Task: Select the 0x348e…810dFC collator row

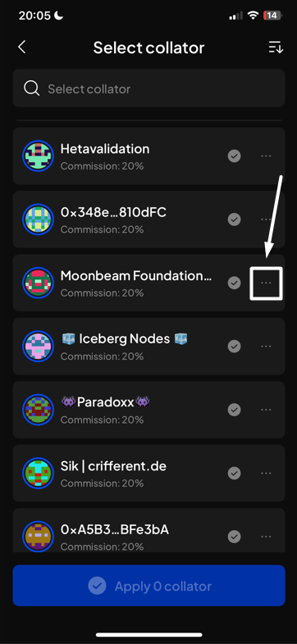Action: tap(148, 220)
